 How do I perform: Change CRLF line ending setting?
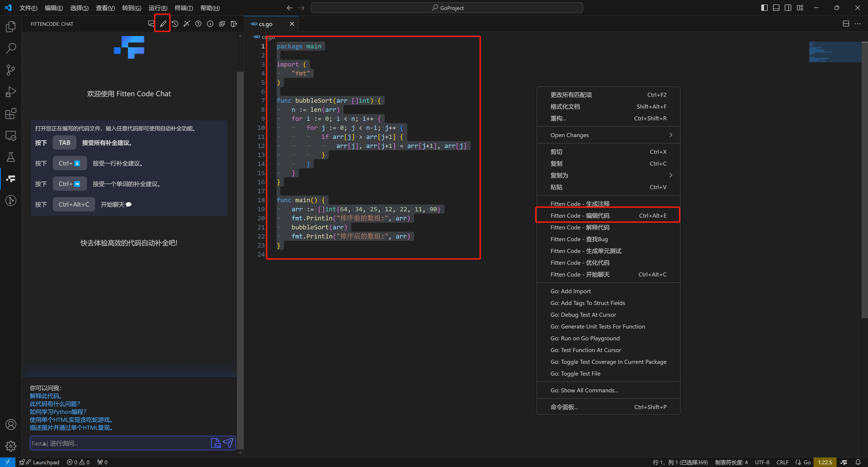782,462
